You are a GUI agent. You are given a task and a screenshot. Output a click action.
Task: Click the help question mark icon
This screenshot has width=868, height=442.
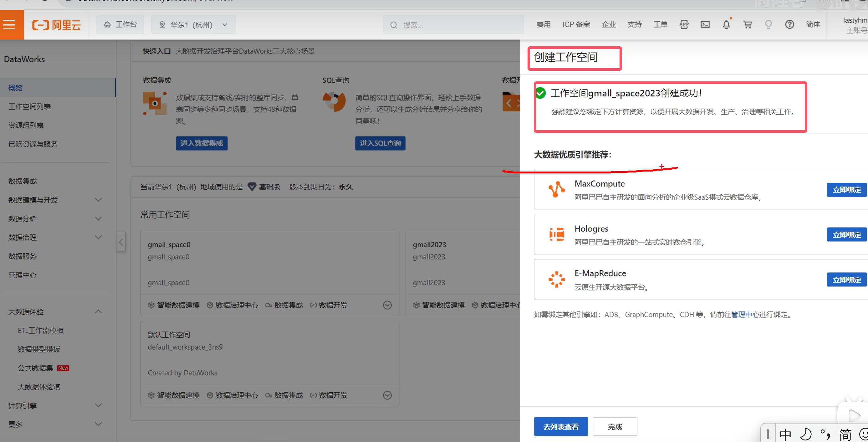pyautogui.click(x=789, y=25)
